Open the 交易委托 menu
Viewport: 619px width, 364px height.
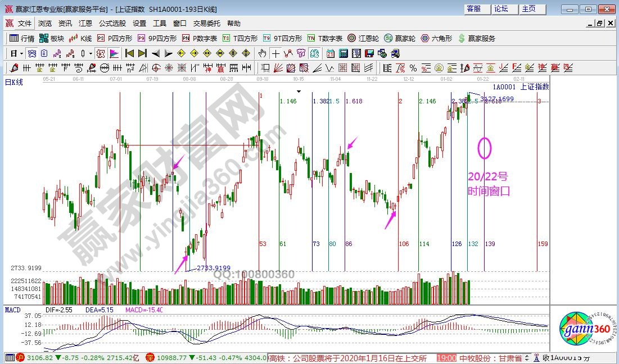tap(207, 24)
